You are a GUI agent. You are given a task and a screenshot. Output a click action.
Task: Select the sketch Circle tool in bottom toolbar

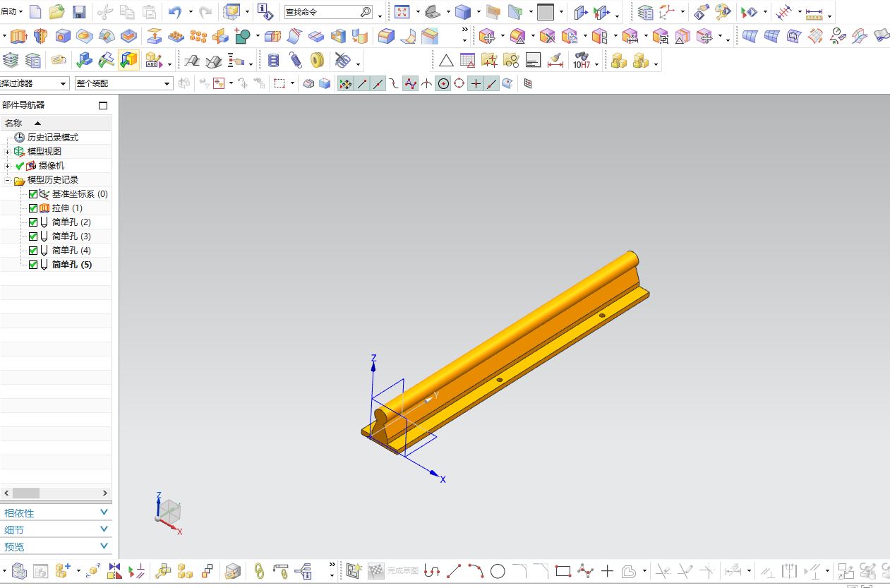498,571
